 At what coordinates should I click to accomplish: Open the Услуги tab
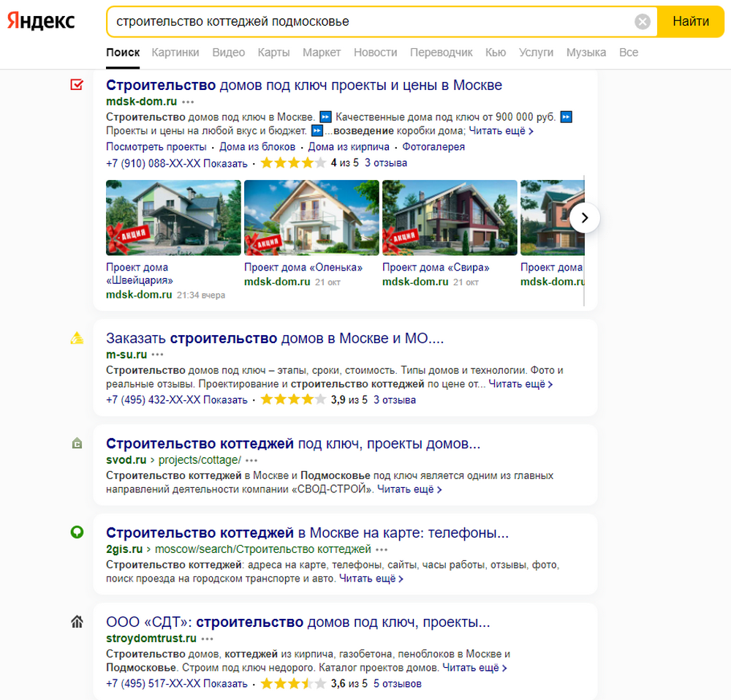[x=536, y=52]
